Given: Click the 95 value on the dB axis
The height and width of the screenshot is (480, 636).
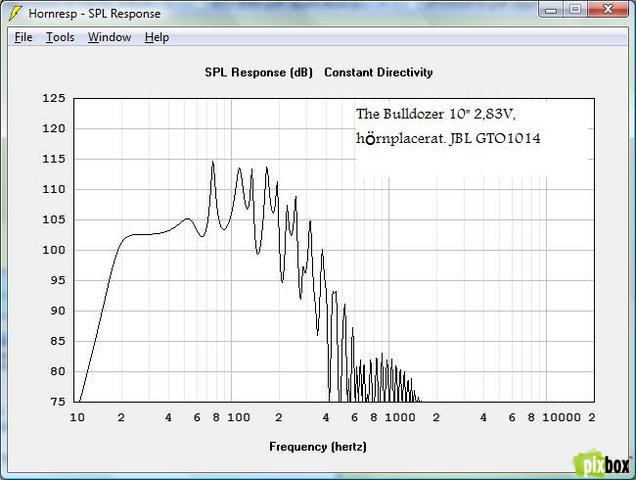Looking at the screenshot, I should point(58,280).
